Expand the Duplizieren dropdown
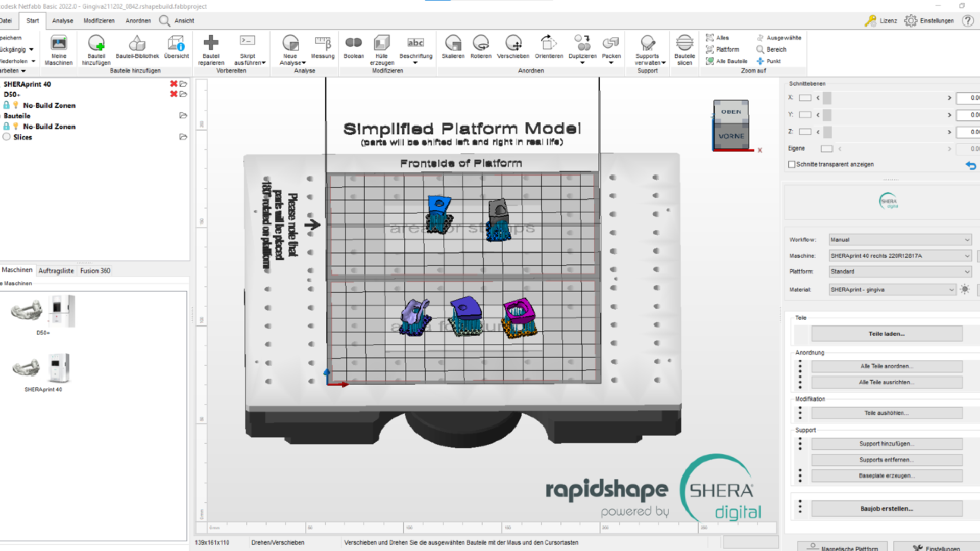Viewport: 980px width, 551px height. coord(582,63)
